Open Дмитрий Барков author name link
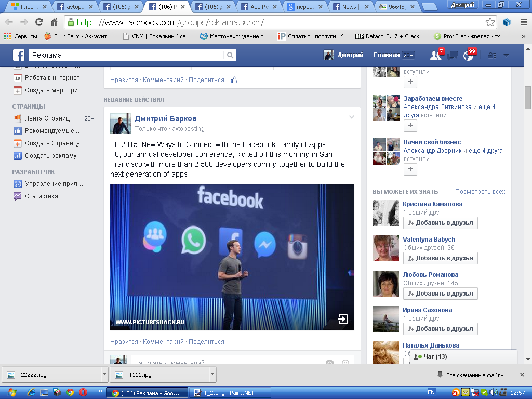The width and height of the screenshot is (532, 399). (166, 118)
